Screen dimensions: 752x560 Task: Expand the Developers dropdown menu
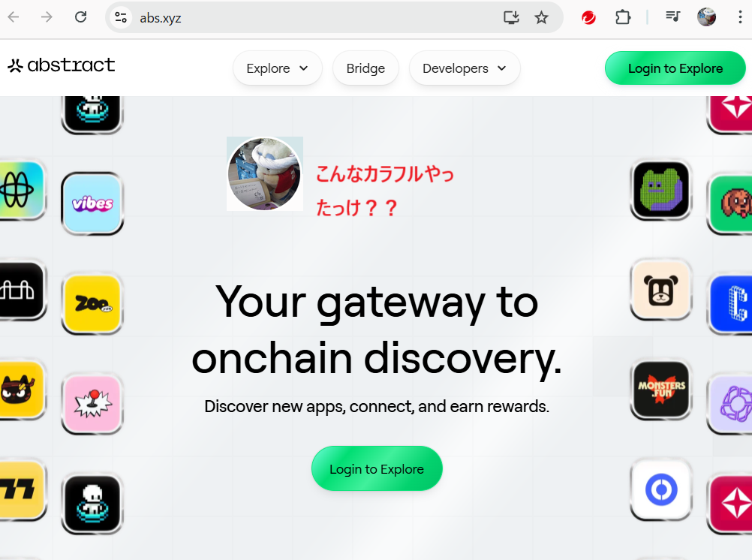[465, 68]
